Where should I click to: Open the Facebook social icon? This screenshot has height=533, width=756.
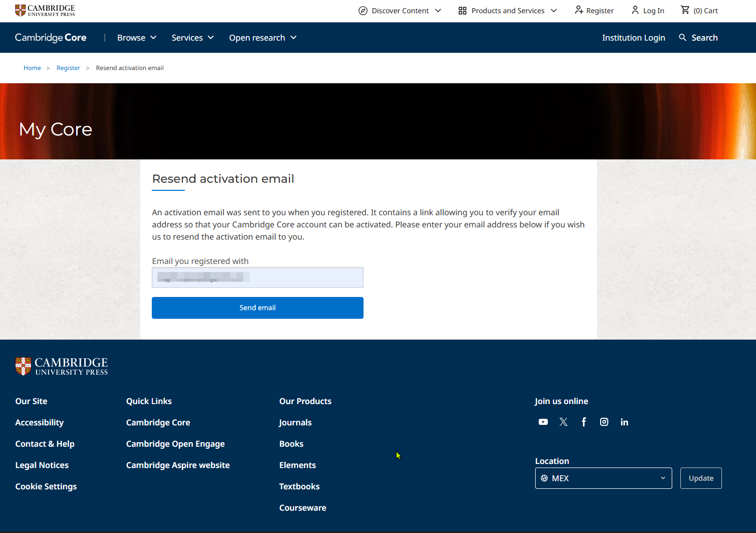coord(584,422)
